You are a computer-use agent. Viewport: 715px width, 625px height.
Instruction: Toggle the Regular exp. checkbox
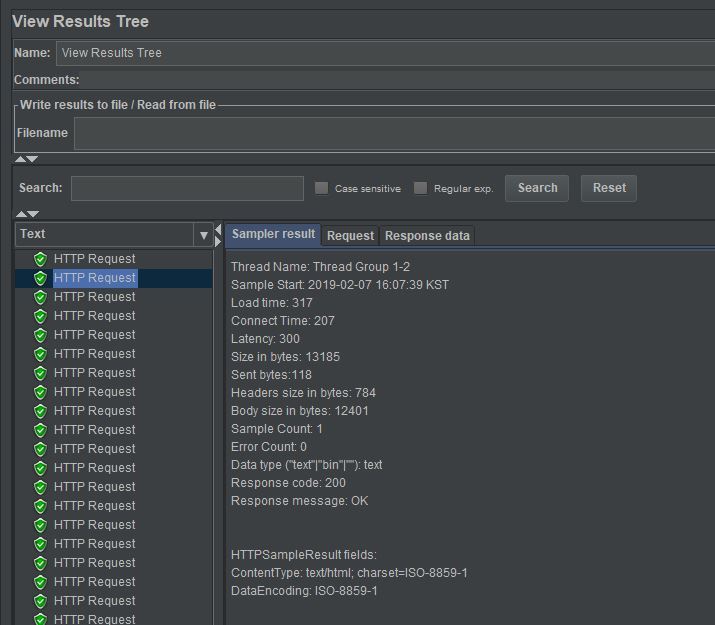(x=420, y=188)
